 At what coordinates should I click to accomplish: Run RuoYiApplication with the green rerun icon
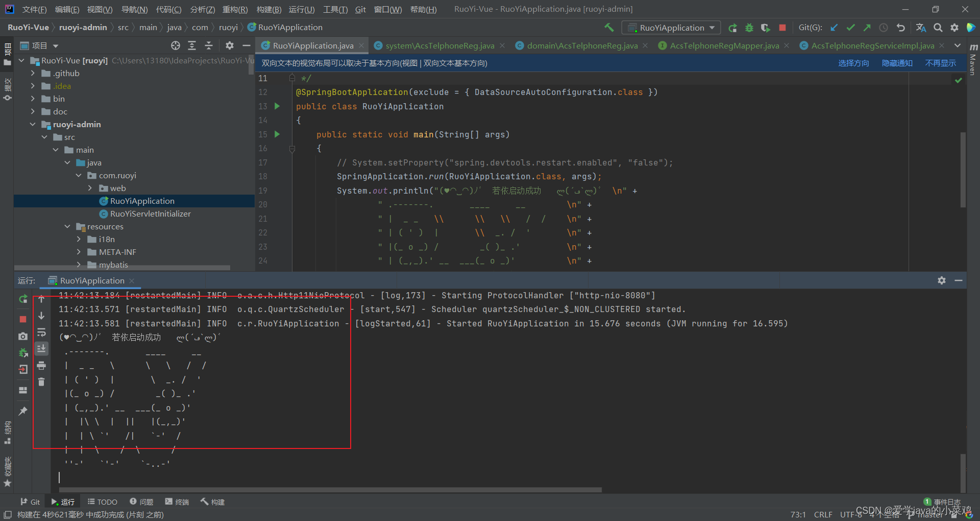click(x=732, y=28)
